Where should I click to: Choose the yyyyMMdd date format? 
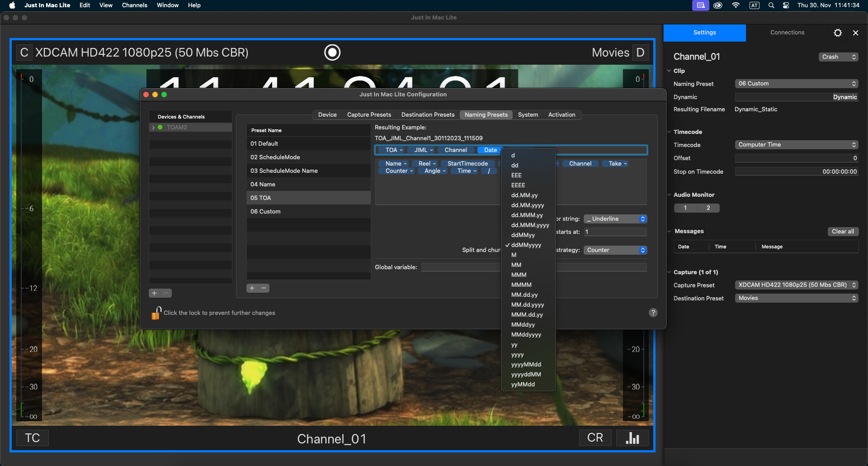528,365
